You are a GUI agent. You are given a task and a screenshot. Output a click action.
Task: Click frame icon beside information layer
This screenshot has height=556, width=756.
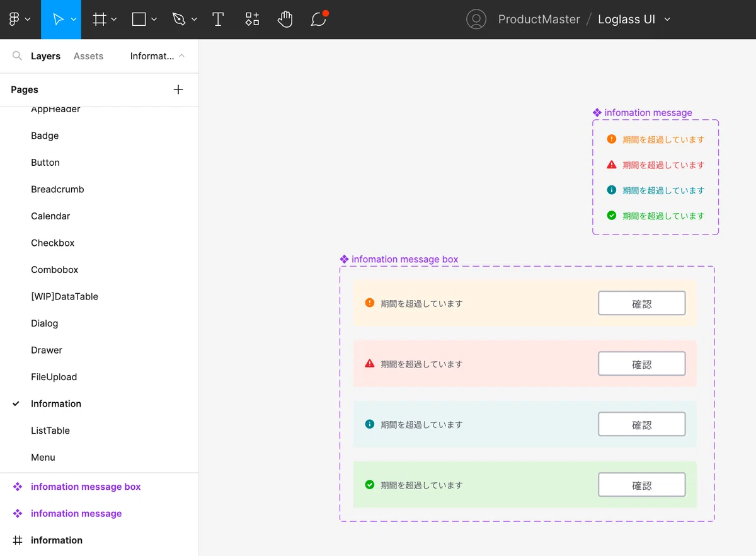[18, 540]
